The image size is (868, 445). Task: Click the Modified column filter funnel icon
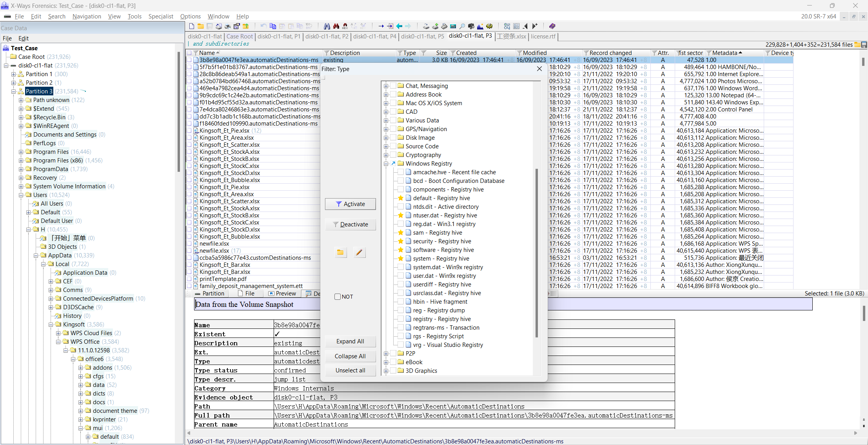pyautogui.click(x=519, y=53)
